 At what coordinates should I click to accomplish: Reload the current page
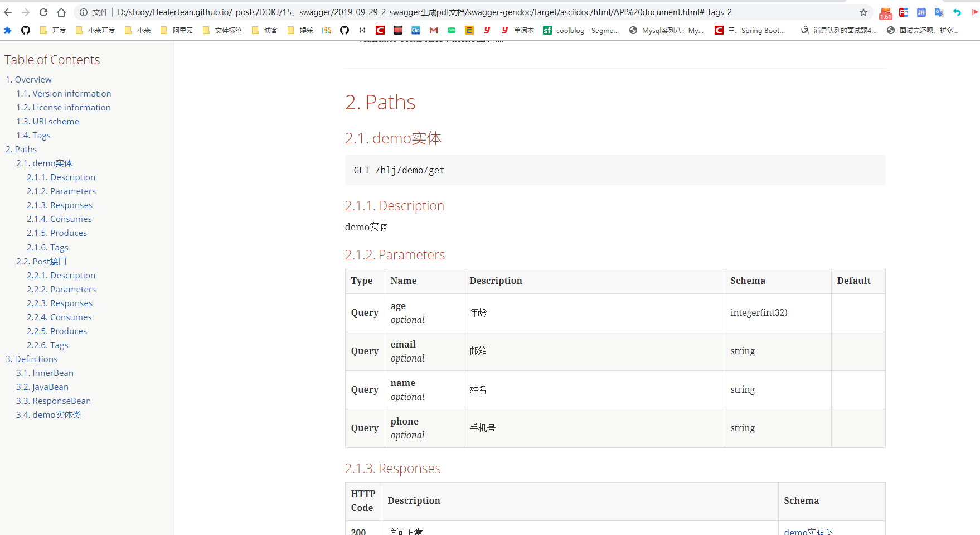[x=43, y=12]
